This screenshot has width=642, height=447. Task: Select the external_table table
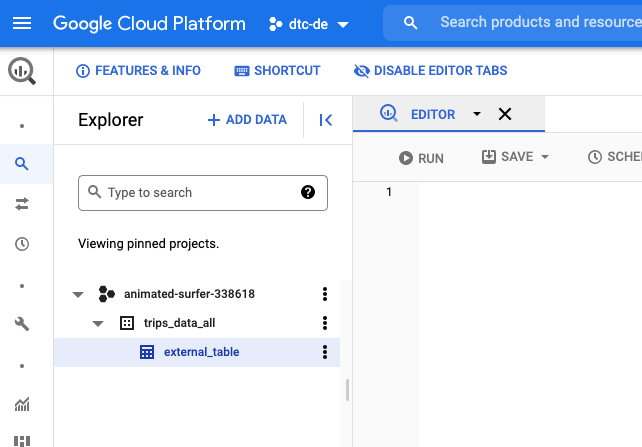tap(201, 352)
